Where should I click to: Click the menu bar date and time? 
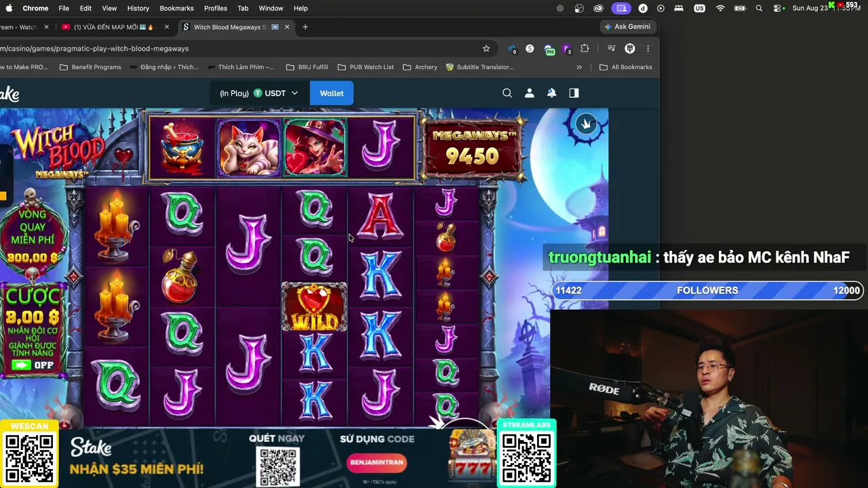[x=827, y=8]
